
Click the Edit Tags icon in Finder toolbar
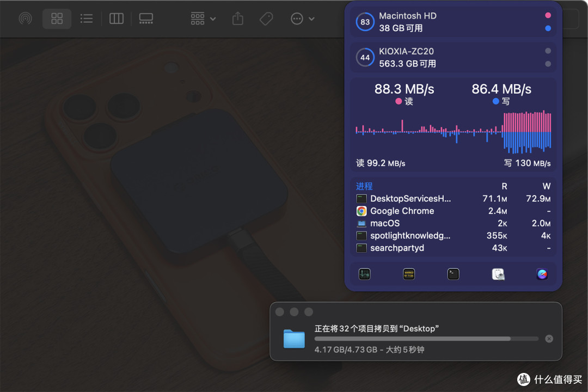[266, 19]
